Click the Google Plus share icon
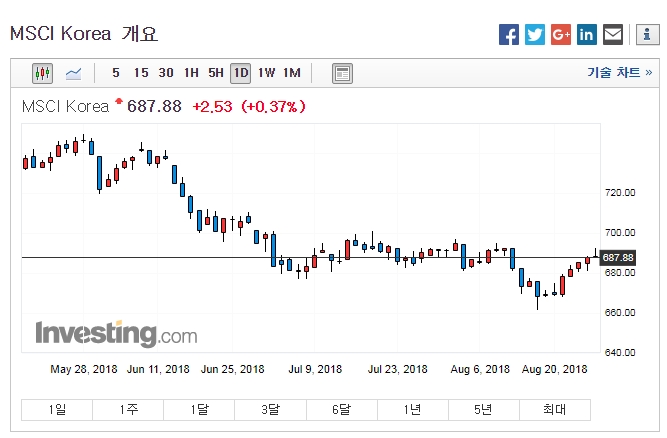The width and height of the screenshot is (667, 438). tap(561, 35)
